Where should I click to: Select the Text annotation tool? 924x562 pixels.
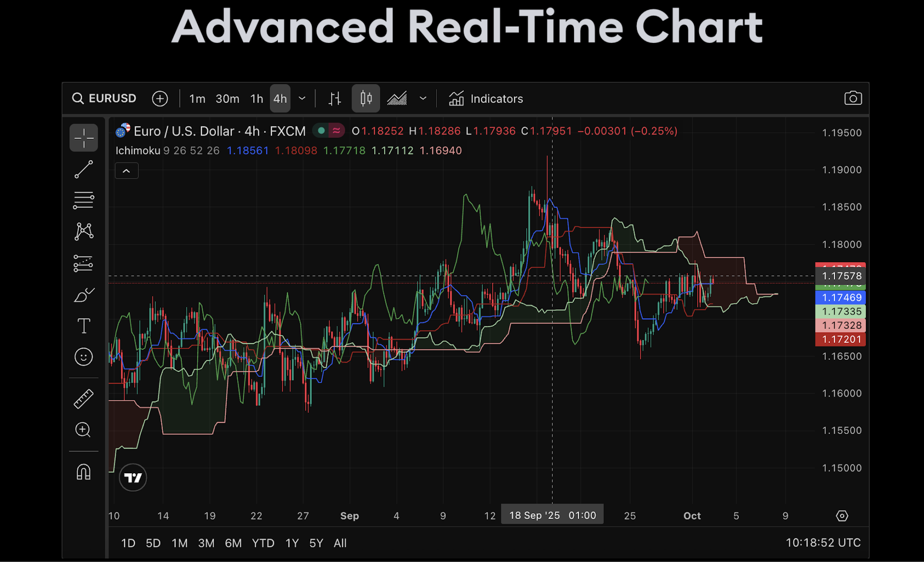[84, 326]
